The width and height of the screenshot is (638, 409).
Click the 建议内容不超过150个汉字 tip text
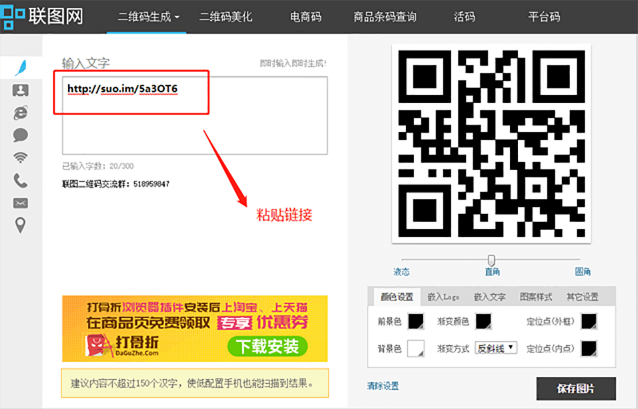click(x=193, y=383)
